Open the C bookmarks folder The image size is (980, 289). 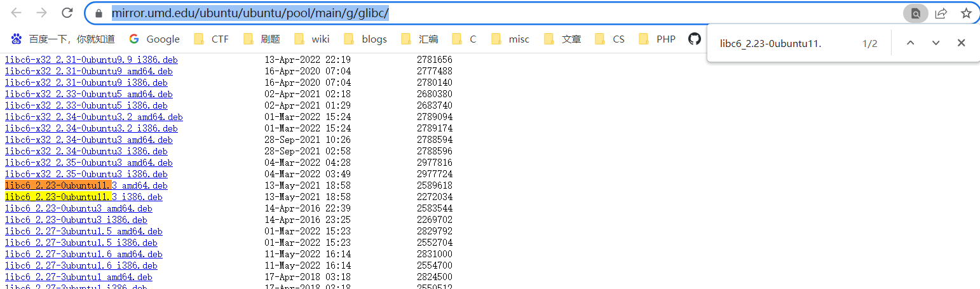click(x=464, y=39)
